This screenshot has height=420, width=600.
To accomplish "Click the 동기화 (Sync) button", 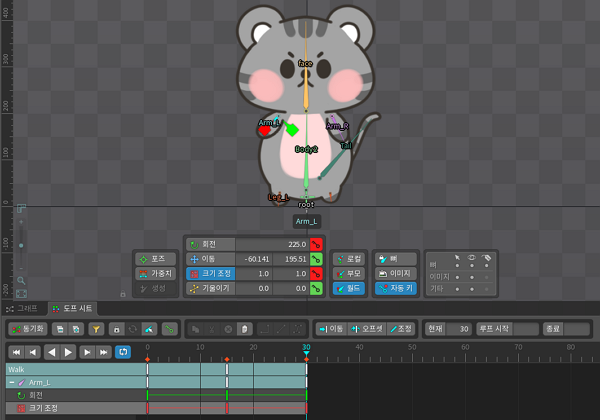I will [x=28, y=329].
